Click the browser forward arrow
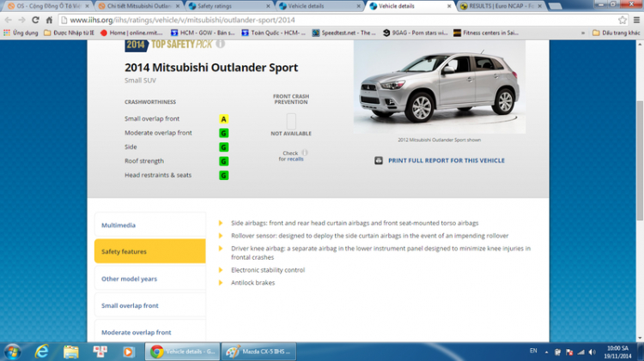The image size is (644, 361). point(21,20)
